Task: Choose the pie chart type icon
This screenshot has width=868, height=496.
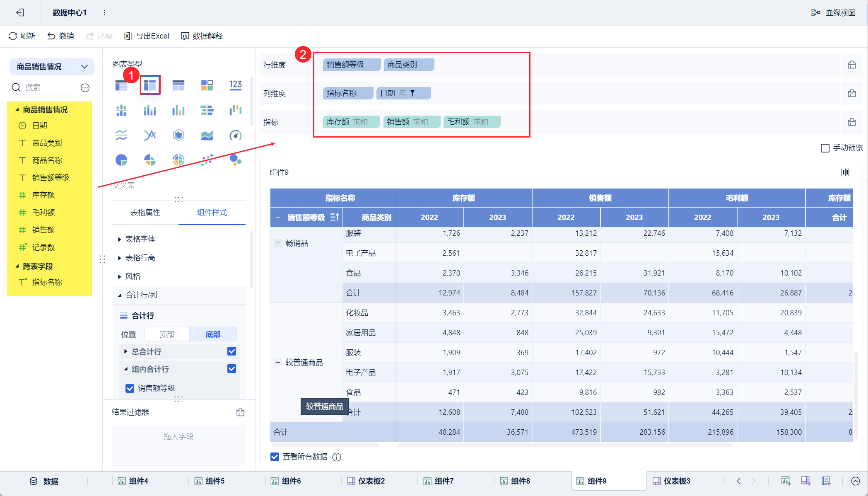Action: [121, 160]
